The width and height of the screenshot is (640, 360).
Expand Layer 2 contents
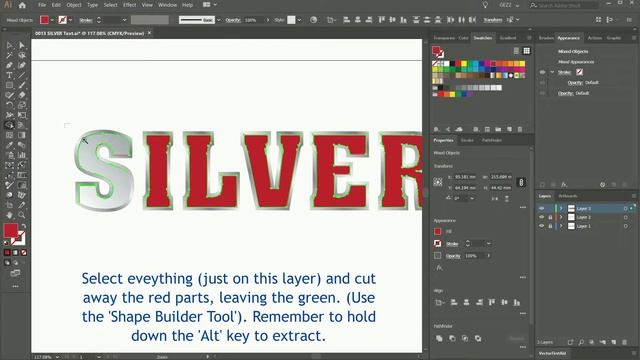click(x=561, y=217)
